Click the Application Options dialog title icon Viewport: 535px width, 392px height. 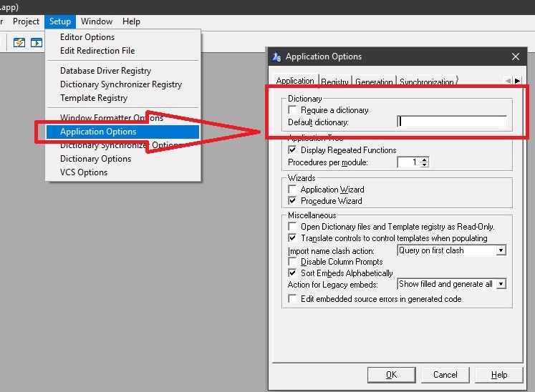pos(276,57)
